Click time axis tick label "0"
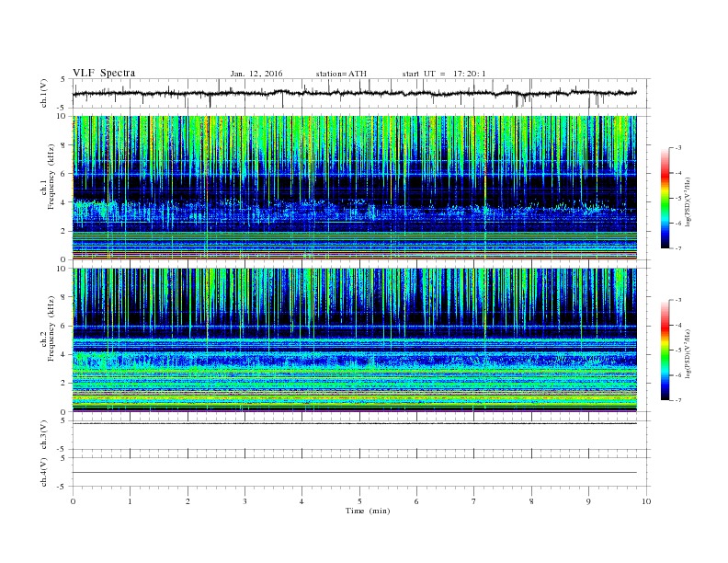 pos(73,501)
